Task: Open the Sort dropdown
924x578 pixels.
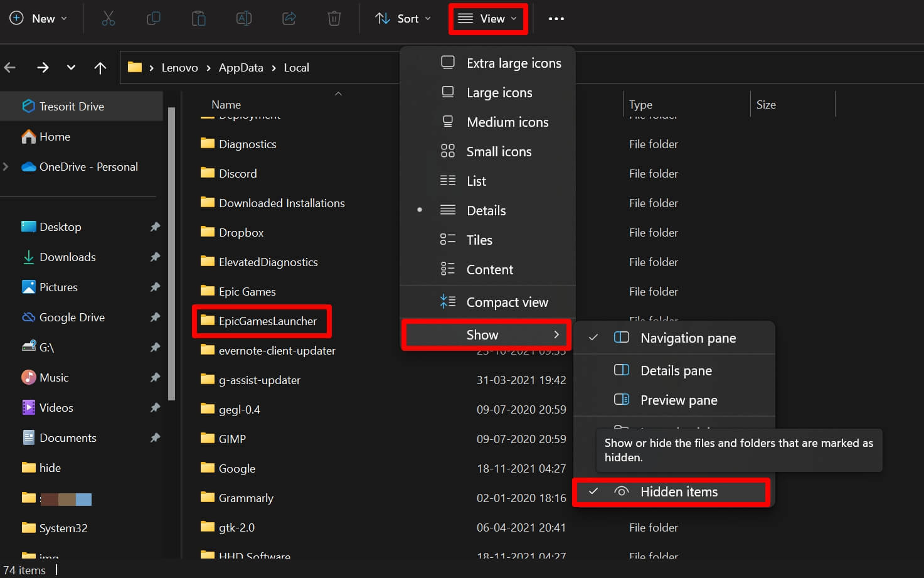Action: (x=403, y=18)
